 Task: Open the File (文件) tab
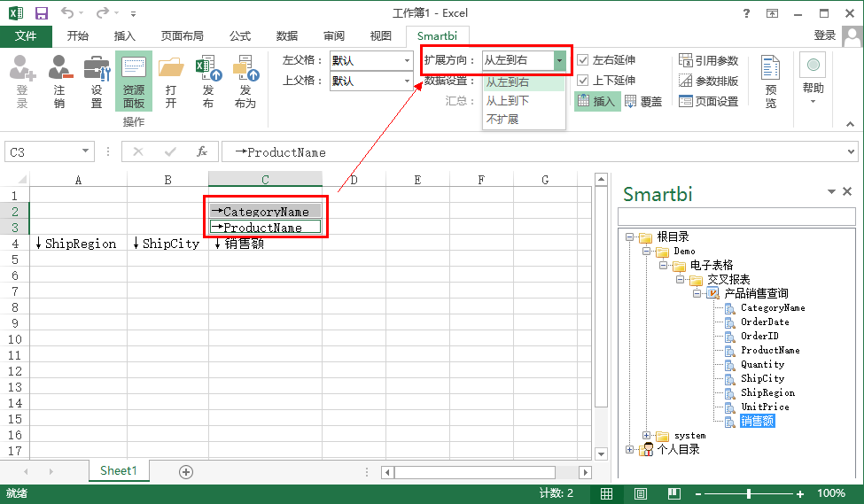(26, 35)
